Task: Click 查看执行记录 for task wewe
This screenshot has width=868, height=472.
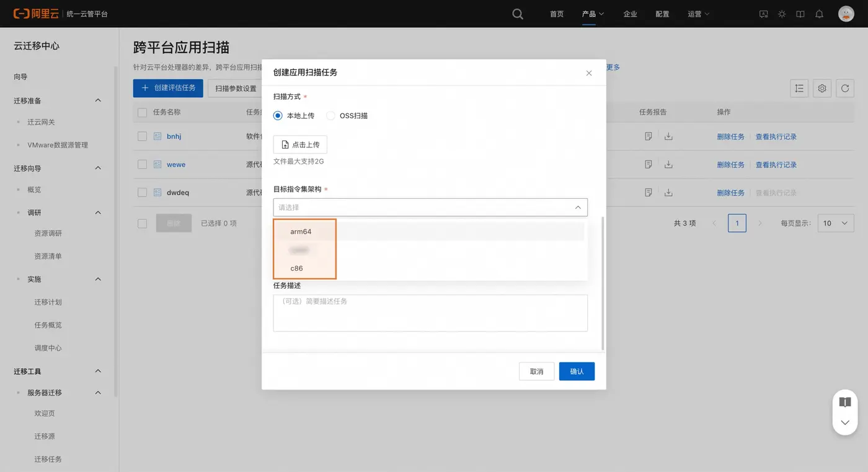Action: pyautogui.click(x=776, y=164)
